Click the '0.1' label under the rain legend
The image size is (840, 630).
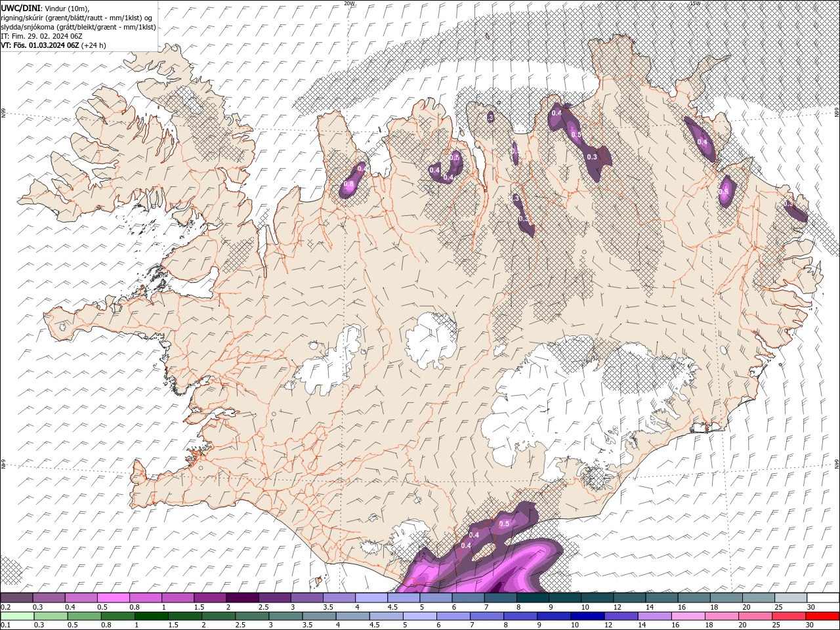coord(6,625)
